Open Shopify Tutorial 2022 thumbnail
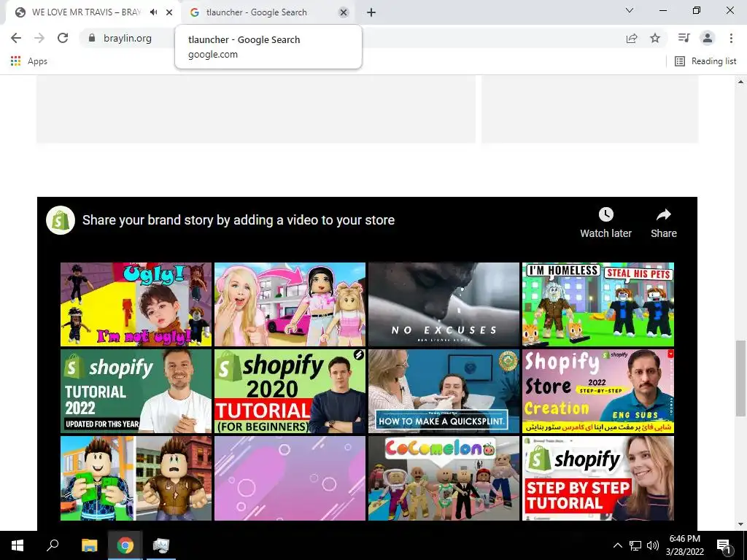Screen dimensions: 747x560 [x=136, y=391]
